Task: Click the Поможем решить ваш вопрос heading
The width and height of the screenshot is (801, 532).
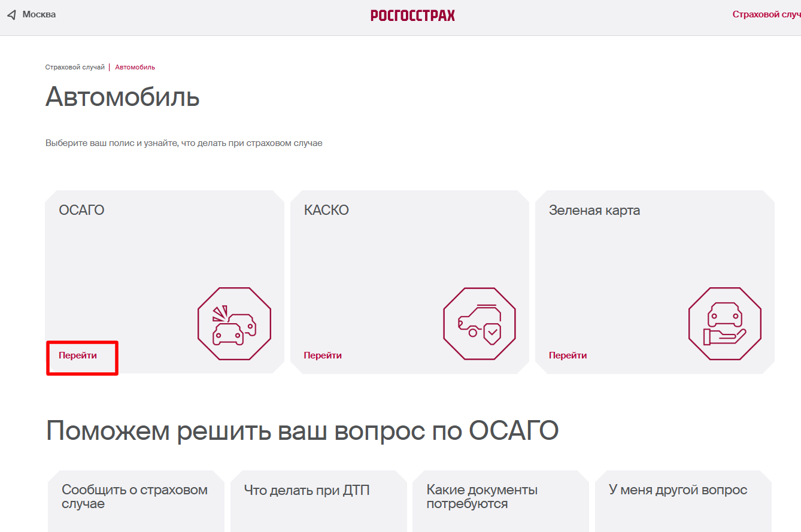Action: (x=302, y=430)
